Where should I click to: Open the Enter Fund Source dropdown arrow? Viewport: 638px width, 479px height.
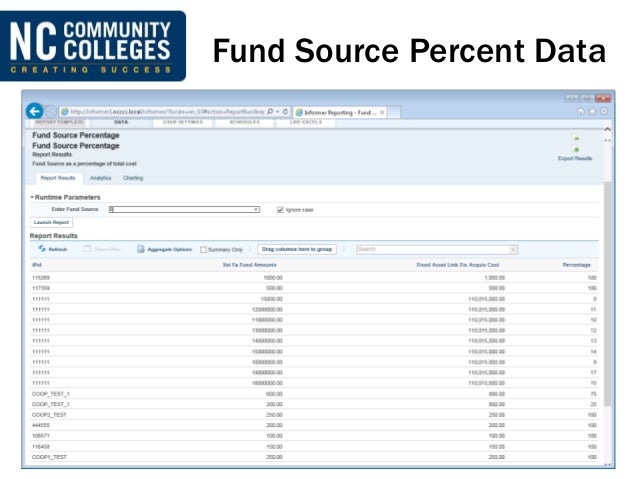point(256,210)
